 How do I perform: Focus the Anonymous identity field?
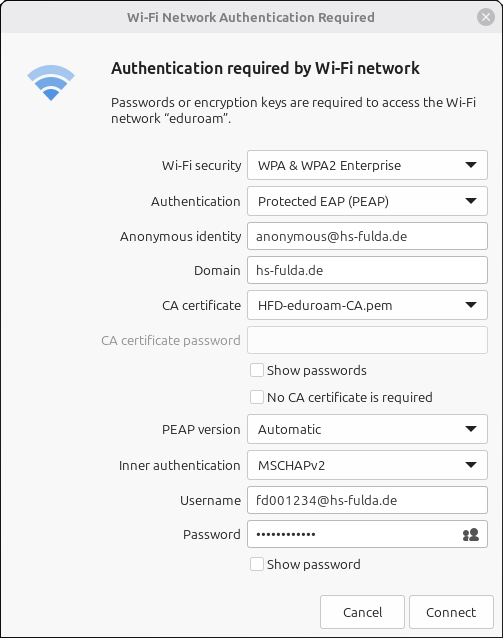[x=367, y=236]
